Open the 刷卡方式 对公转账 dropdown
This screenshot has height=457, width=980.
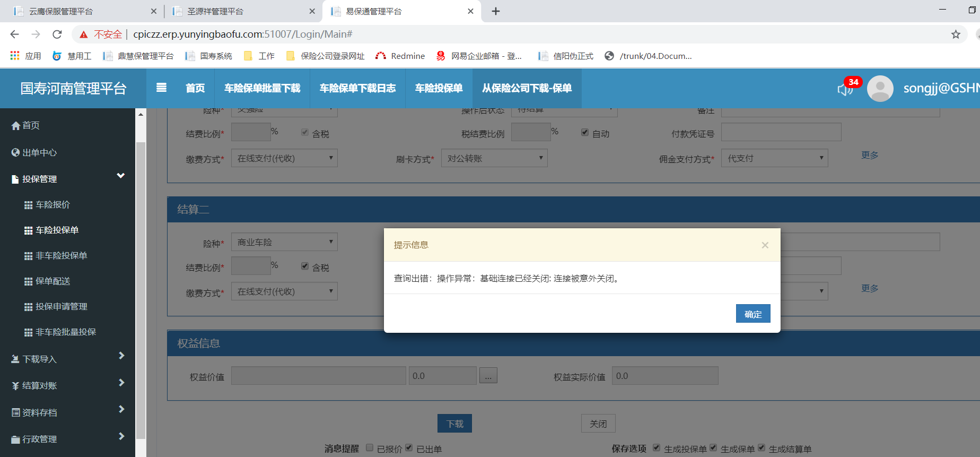tap(494, 158)
